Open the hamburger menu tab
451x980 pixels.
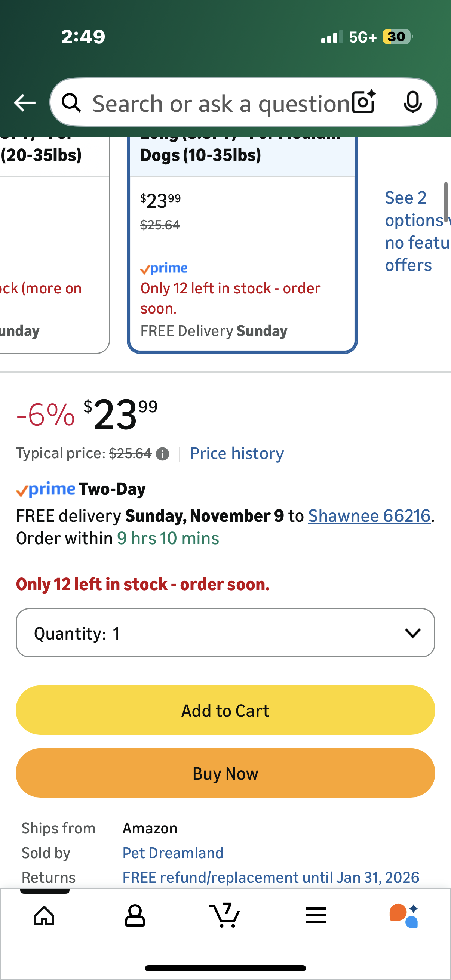tap(315, 915)
